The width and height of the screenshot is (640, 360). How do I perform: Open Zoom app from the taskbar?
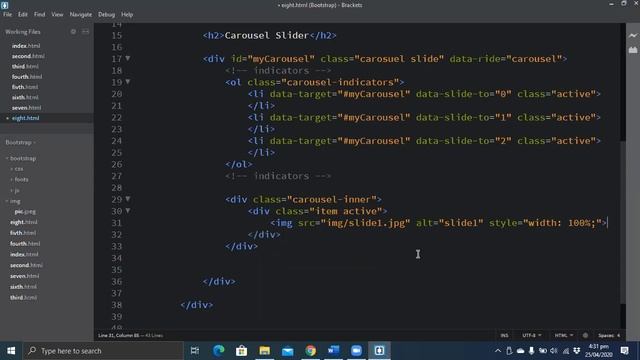pos(356,351)
